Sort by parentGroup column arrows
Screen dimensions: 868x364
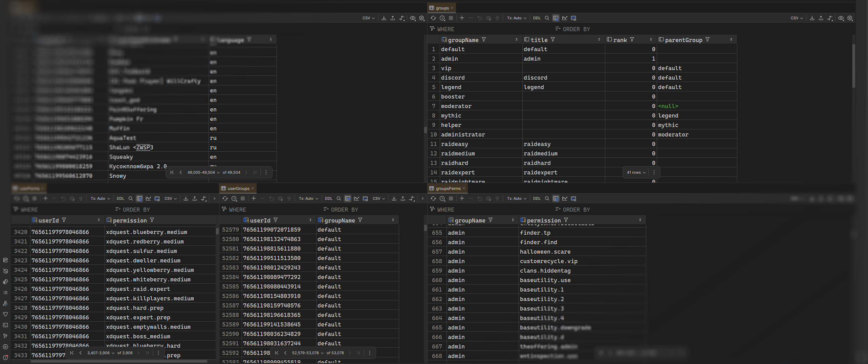(731, 40)
